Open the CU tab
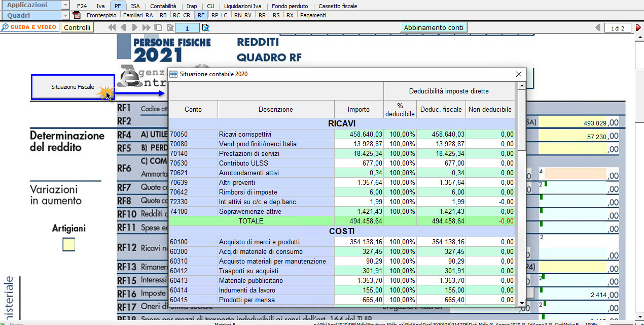This screenshot has width=644, height=325. tap(210, 6)
